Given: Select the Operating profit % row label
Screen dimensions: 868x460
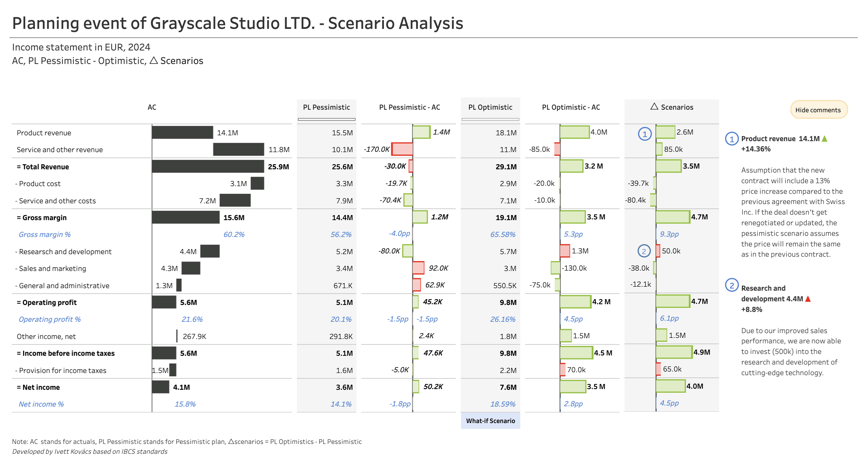Looking at the screenshot, I should tap(49, 319).
